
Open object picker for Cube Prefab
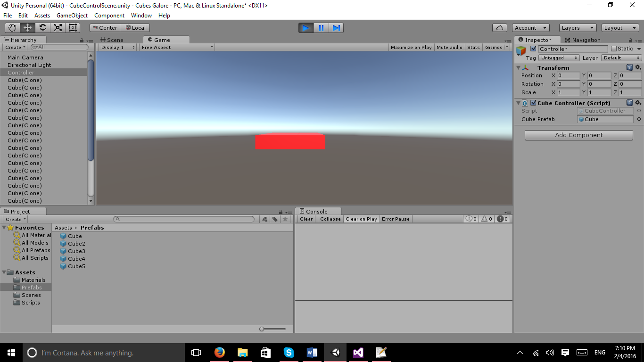click(639, 119)
